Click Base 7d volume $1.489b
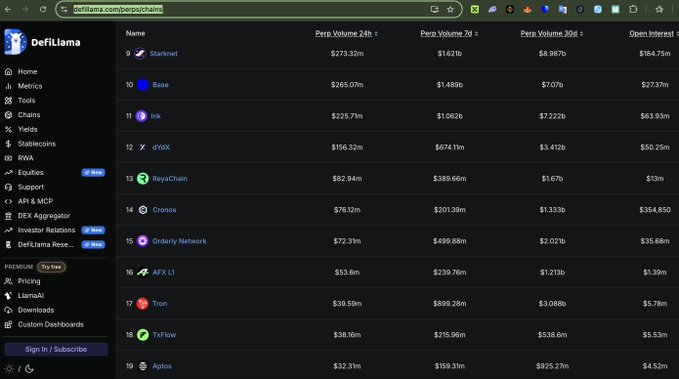The image size is (679, 379). [x=449, y=85]
